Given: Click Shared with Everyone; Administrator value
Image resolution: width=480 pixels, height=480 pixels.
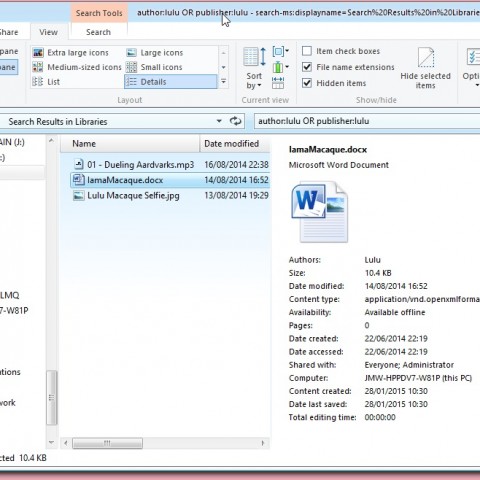Looking at the screenshot, I should pos(409,365).
